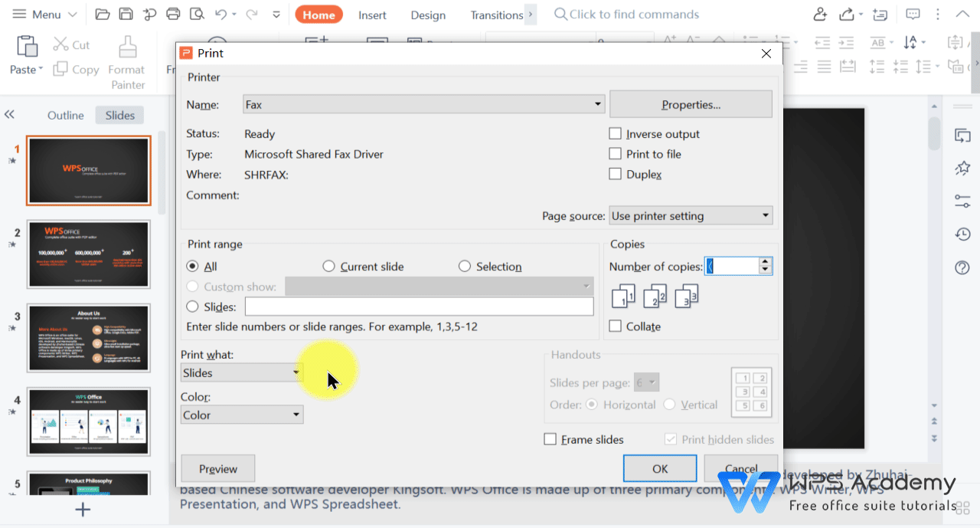Screen dimensions: 980x528
Task: Click the comment bubble icon at top right
Action: (x=913, y=14)
